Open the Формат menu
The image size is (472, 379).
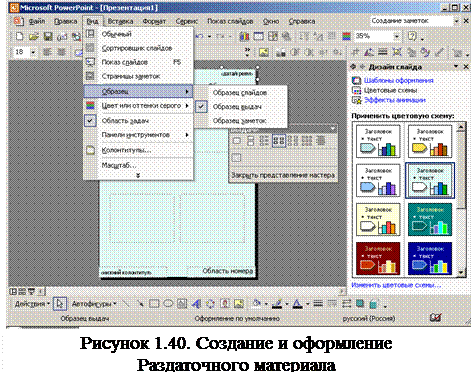click(x=154, y=21)
